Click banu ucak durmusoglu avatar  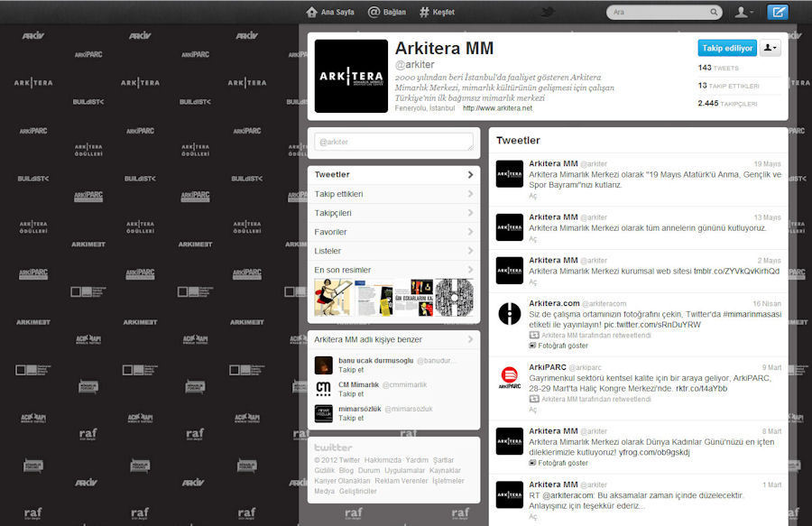coord(324,365)
